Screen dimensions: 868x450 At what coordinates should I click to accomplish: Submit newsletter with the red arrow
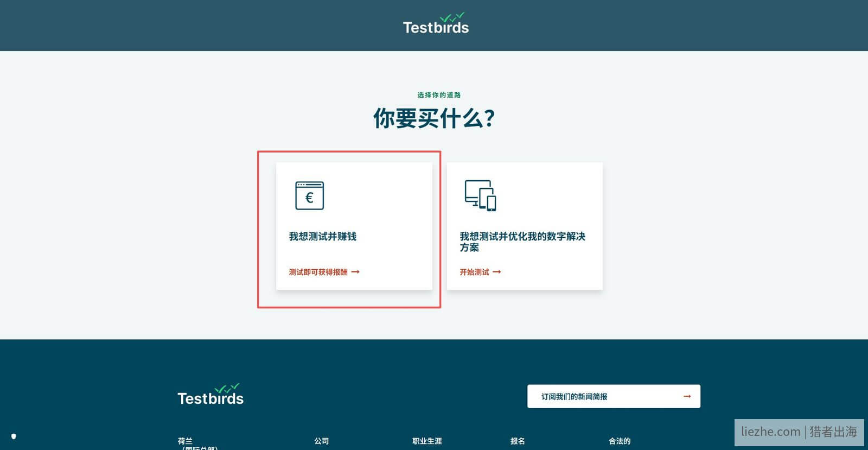pos(687,396)
